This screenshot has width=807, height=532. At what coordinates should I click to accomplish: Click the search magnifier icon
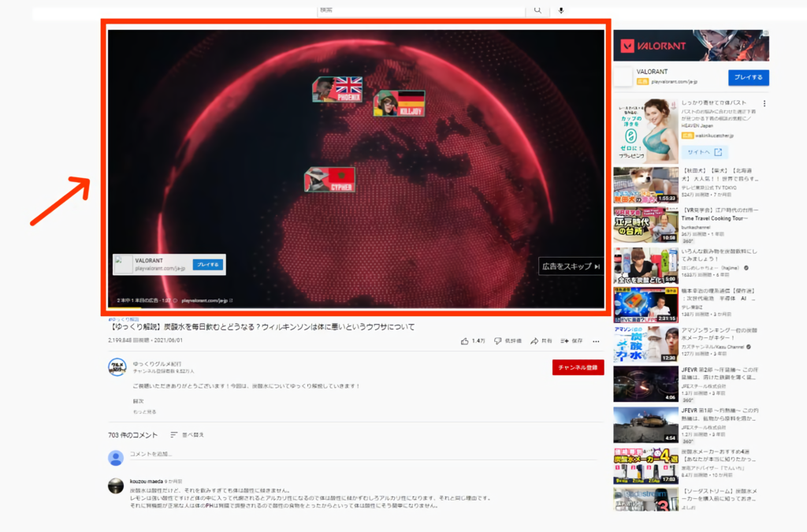(537, 10)
